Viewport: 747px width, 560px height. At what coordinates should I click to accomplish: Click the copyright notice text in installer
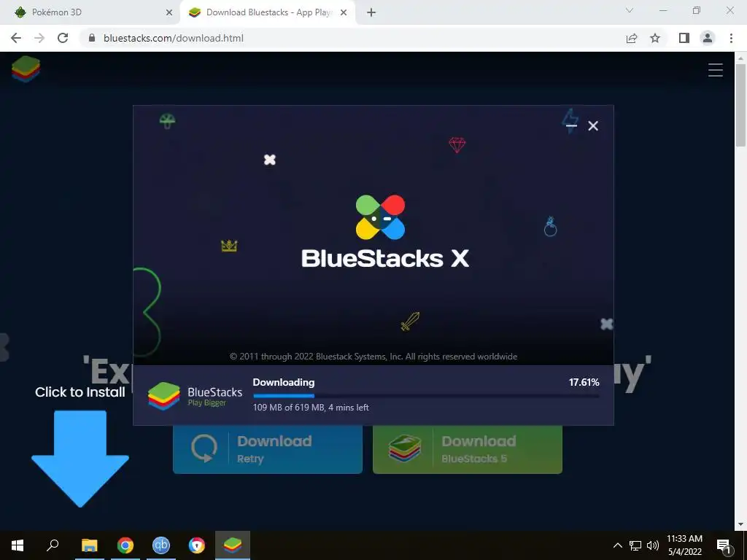coord(373,357)
